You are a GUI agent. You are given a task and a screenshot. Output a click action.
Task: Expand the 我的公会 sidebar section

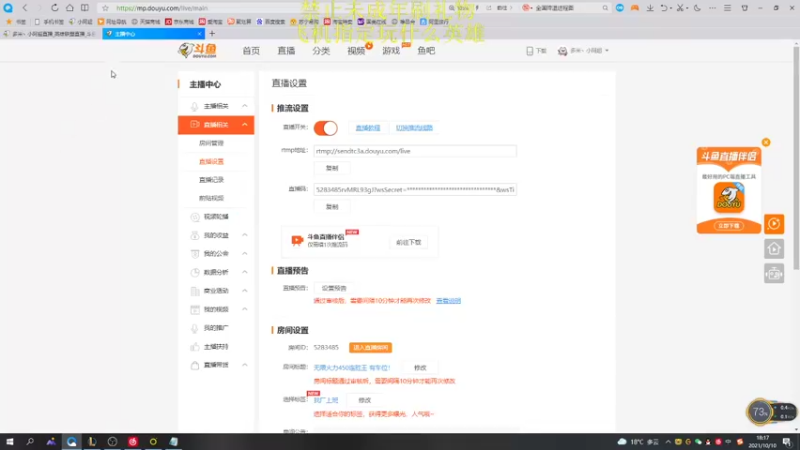point(245,254)
